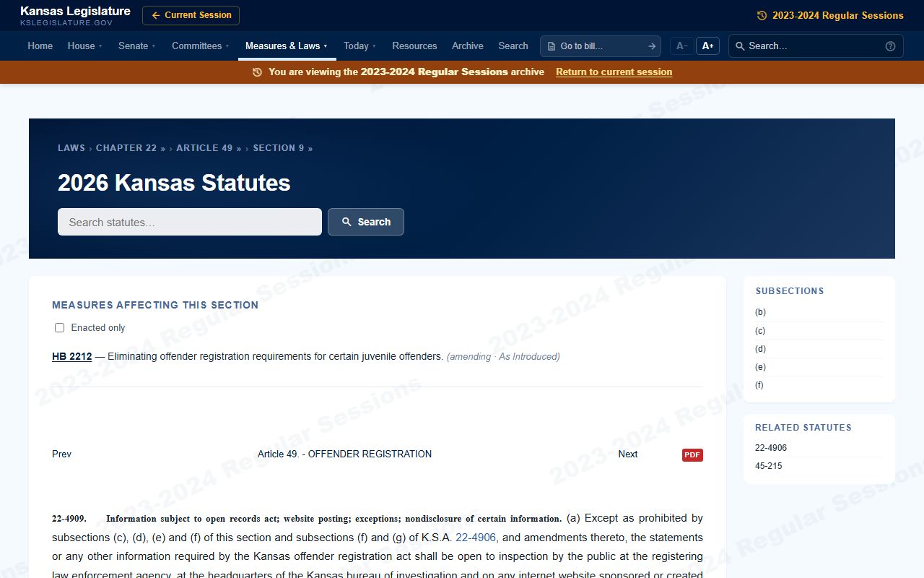Open the Article 49. - OFFENDER REGISTRATION link
This screenshot has height=578, width=924.
[344, 454]
